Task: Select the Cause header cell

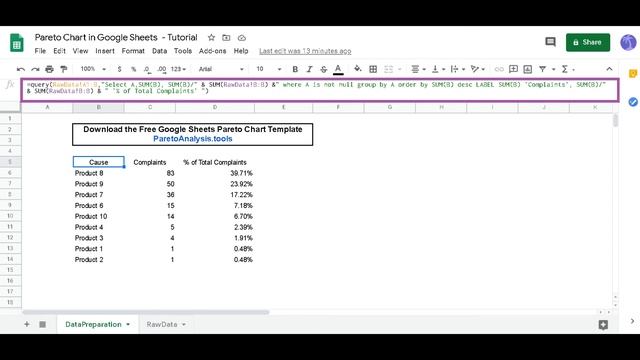Action: (x=98, y=162)
